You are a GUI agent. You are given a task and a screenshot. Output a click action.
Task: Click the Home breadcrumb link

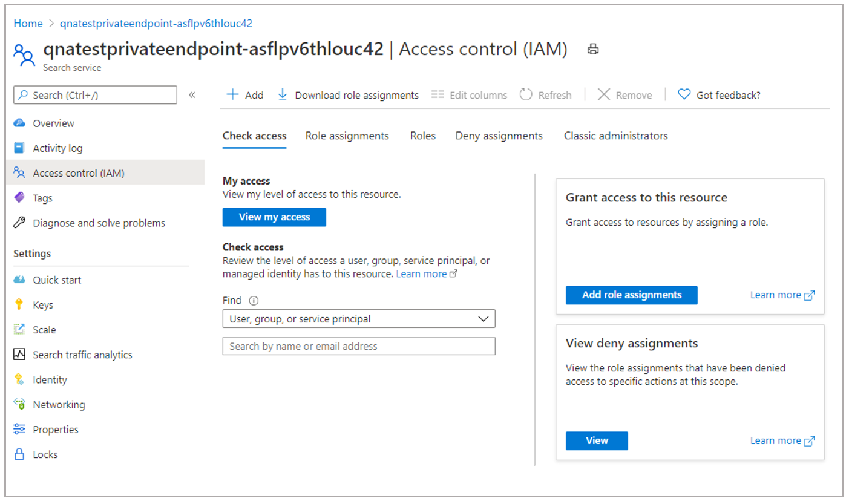(28, 24)
